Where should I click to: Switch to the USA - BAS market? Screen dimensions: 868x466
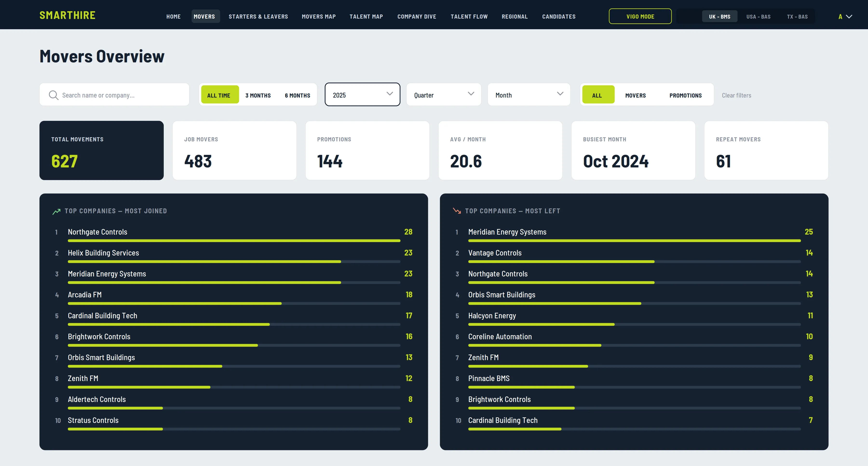759,16
